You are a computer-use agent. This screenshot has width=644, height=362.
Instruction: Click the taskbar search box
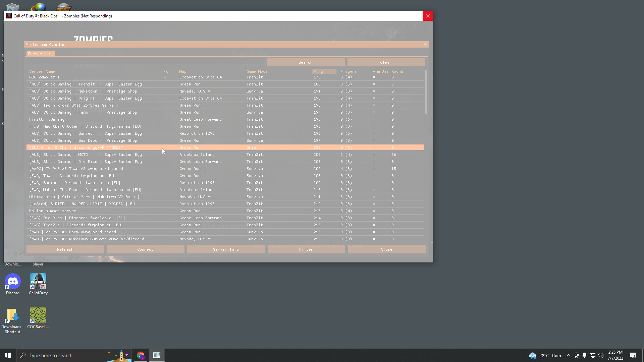pos(74,355)
